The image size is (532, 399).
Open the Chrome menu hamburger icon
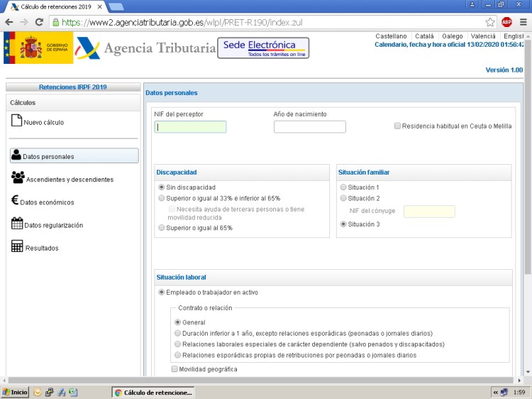coord(523,22)
